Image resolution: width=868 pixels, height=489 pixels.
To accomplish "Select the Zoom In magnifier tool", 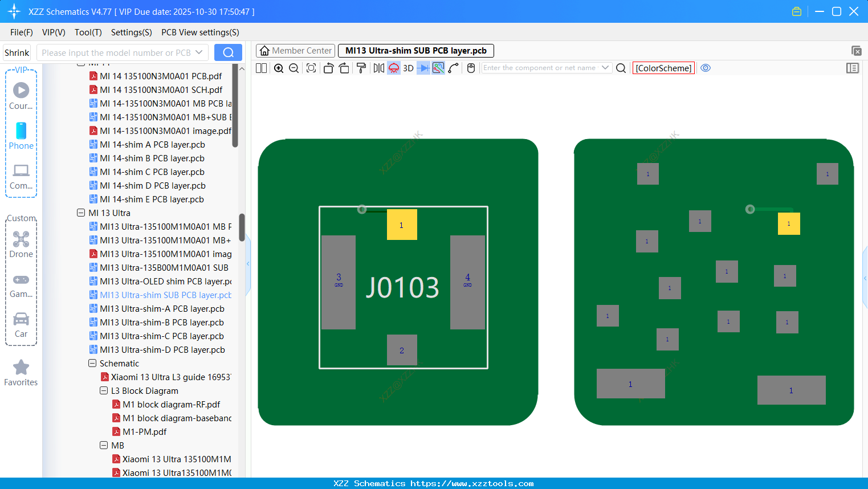I will click(279, 68).
